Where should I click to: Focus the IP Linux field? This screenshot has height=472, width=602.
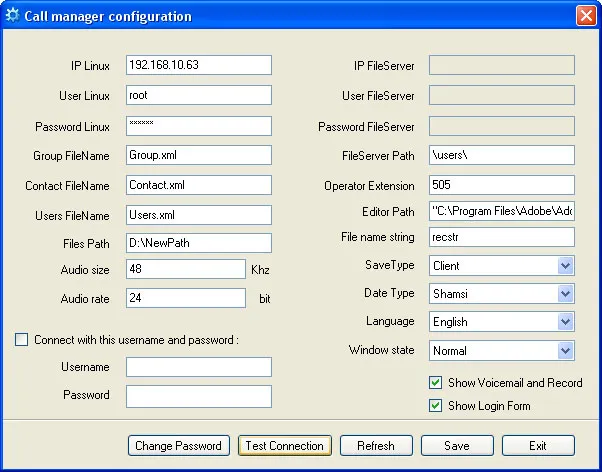click(199, 65)
